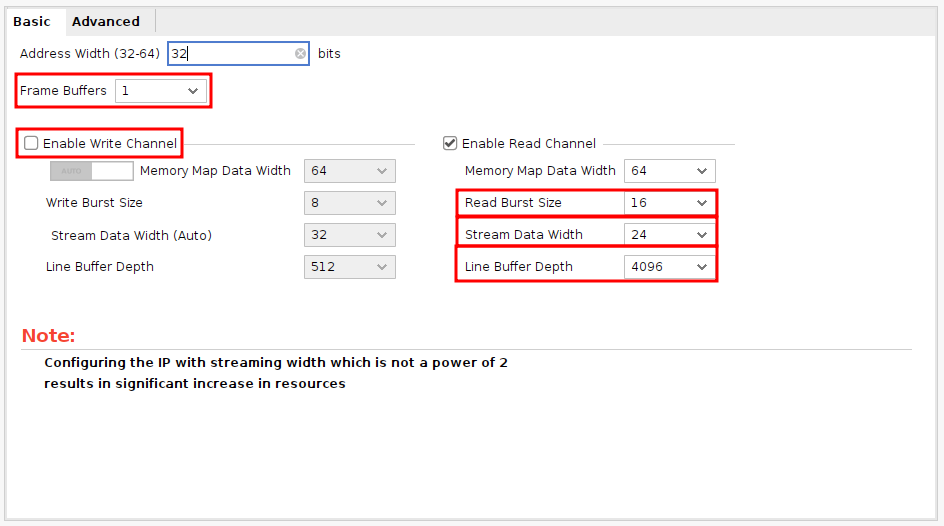The width and height of the screenshot is (944, 526).
Task: Open write channel Line Buffer Depth dropdown
Action: pyautogui.click(x=349, y=267)
